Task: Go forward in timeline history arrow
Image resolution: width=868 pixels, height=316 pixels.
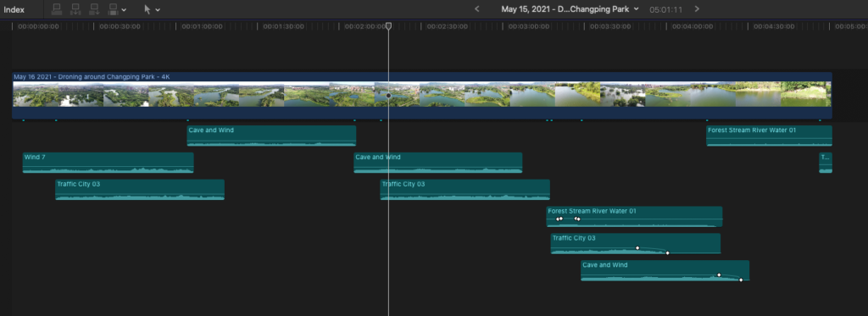Action: coord(697,8)
